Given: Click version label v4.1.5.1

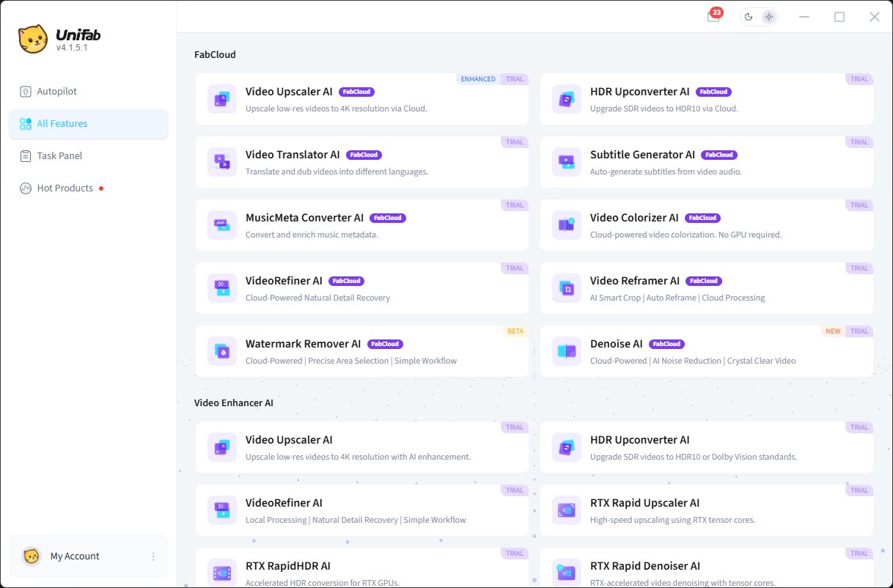Looking at the screenshot, I should [x=72, y=48].
